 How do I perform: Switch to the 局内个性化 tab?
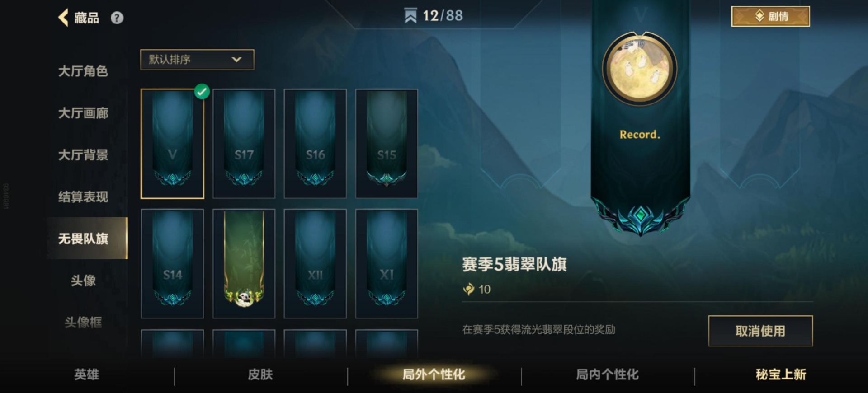click(x=607, y=374)
